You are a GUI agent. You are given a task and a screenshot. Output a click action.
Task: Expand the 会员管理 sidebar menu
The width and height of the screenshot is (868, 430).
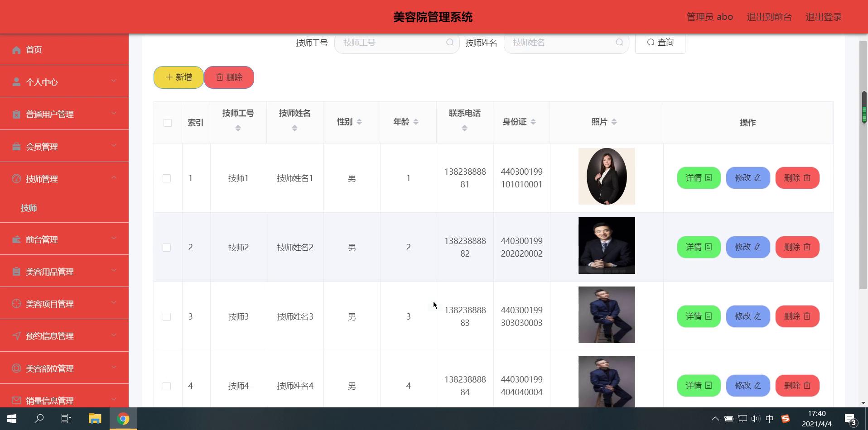tap(64, 147)
